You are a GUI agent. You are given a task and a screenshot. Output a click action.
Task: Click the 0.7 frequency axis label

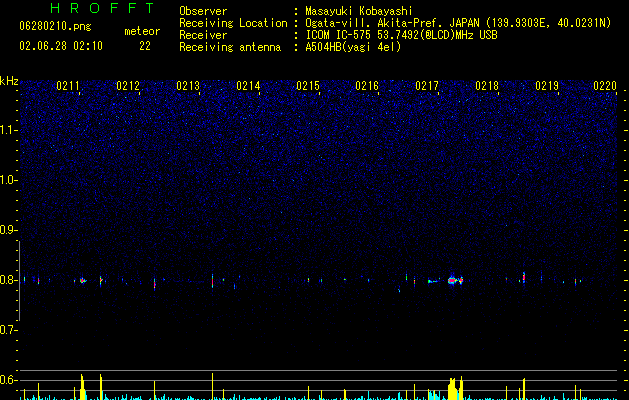8,330
